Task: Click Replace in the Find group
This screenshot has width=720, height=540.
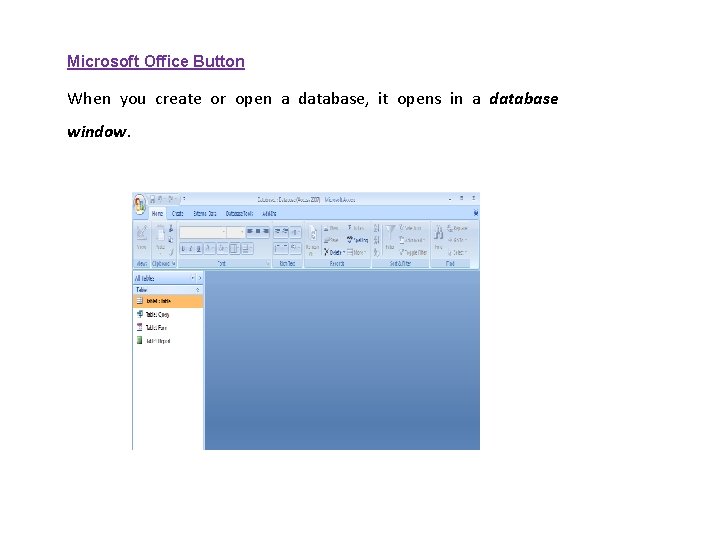Action: click(457, 228)
